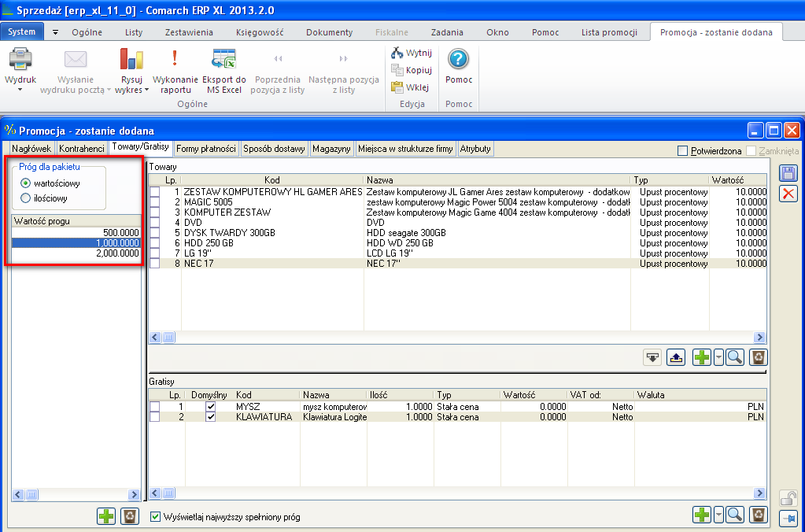Toggle Domyślny checkbox for MYSZ row
The height and width of the screenshot is (532, 805).
click(210, 406)
